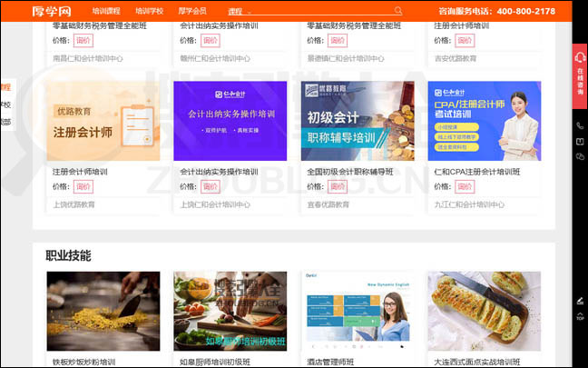Open the purple 会计出纳实务操作培训 thumbnail

230,121
